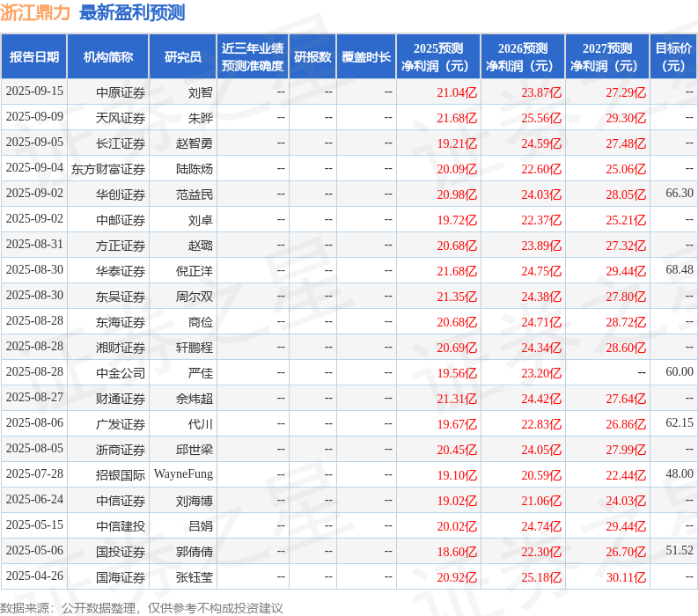Click the 研报数 column header
The image size is (698, 616).
tap(312, 56)
